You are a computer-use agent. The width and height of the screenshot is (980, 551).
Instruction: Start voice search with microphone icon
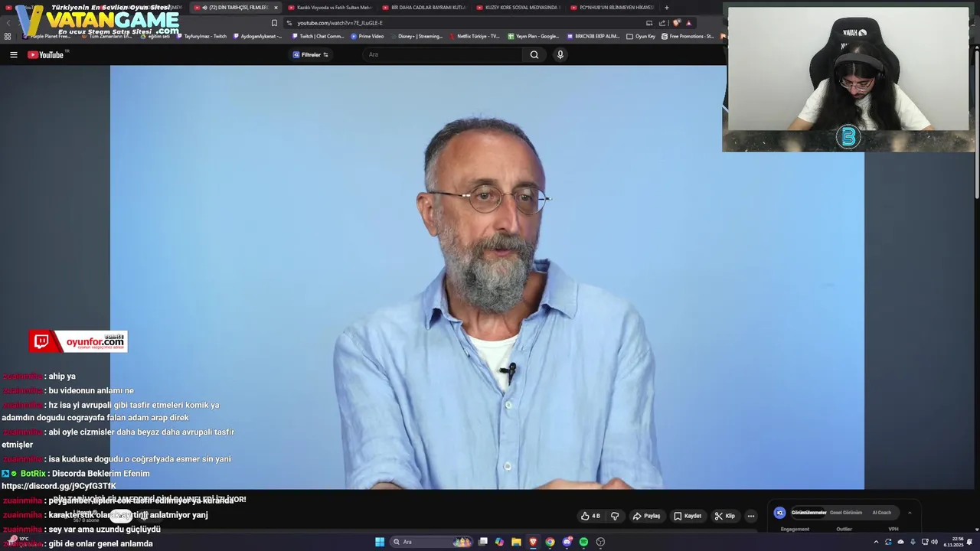click(560, 54)
